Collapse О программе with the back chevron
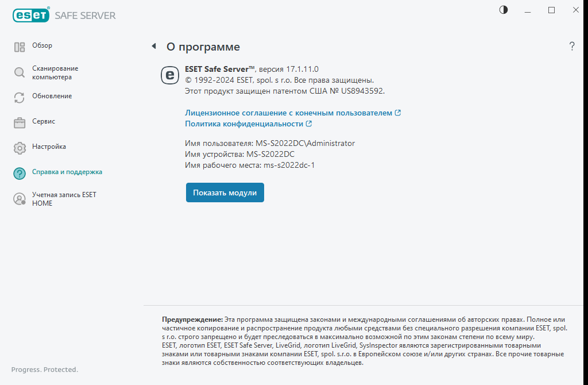 (153, 45)
